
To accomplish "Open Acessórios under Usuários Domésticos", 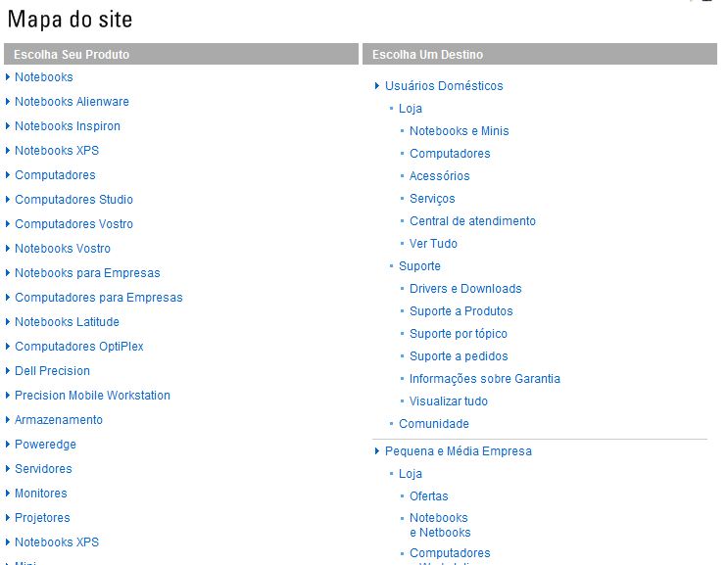I will tap(439, 176).
